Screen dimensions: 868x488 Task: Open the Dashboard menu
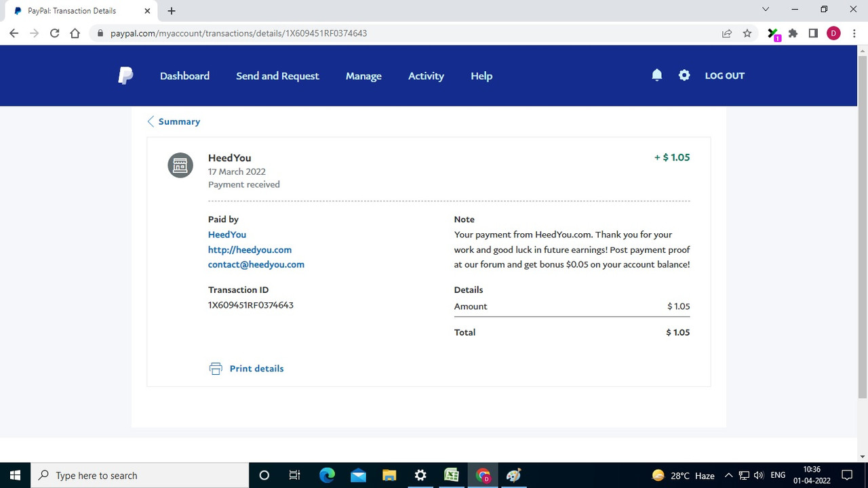[184, 76]
